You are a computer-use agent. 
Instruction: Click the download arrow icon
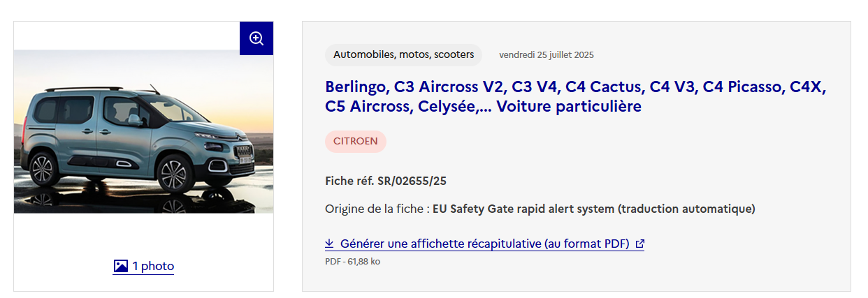pos(329,244)
